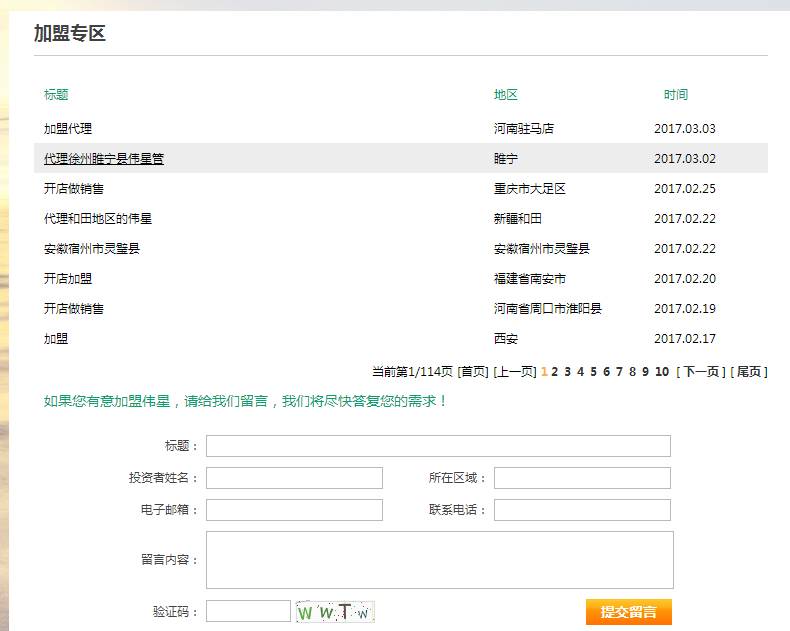Go to page 2 of the list

click(x=554, y=372)
